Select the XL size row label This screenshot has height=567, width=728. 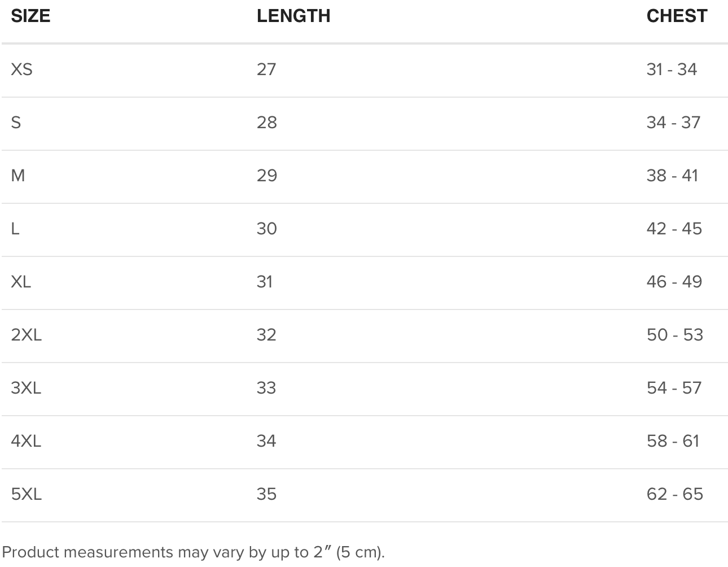coord(21,282)
